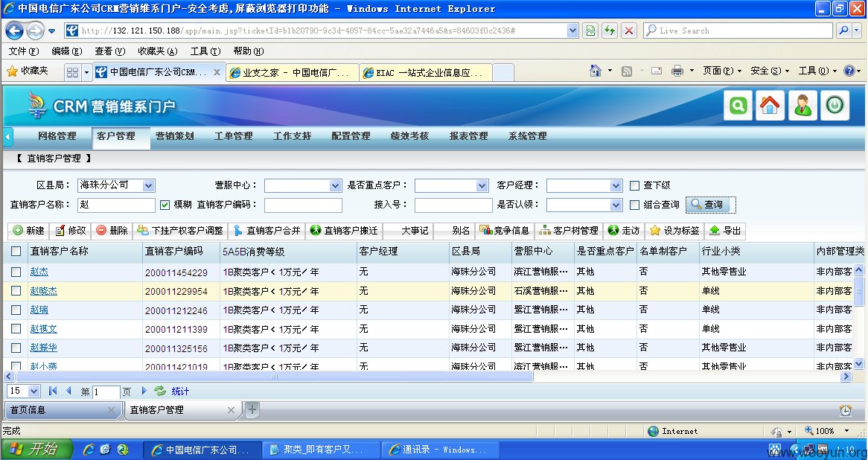Check the row checkbox for 赵瑞

pyautogui.click(x=16, y=310)
